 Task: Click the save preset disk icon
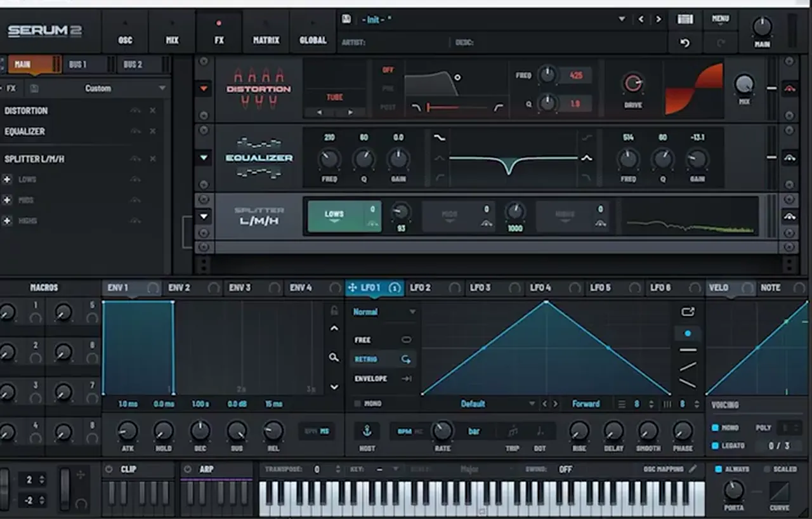[x=346, y=19]
